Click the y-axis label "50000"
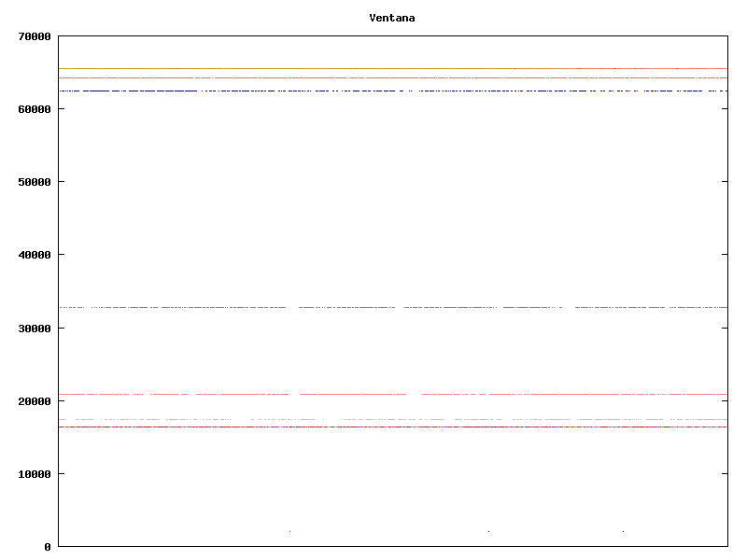747x560 pixels. coord(35,182)
